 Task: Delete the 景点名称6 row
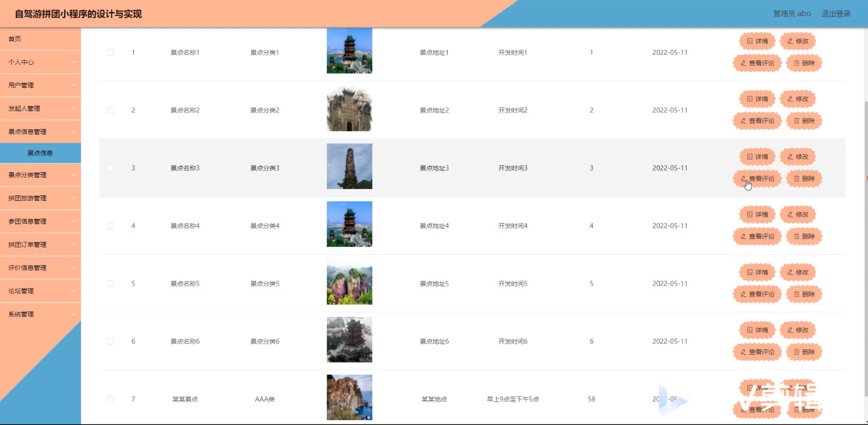pos(804,352)
